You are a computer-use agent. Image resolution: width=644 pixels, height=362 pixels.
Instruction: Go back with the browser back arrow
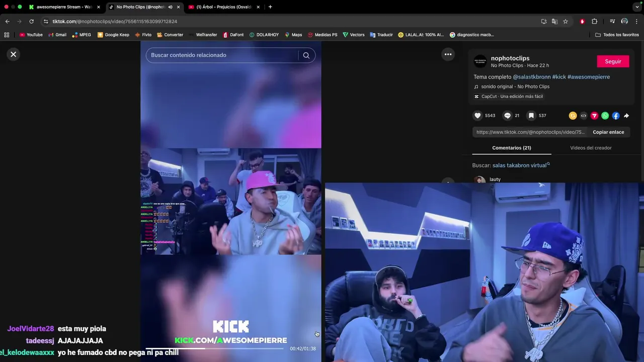tap(7, 21)
